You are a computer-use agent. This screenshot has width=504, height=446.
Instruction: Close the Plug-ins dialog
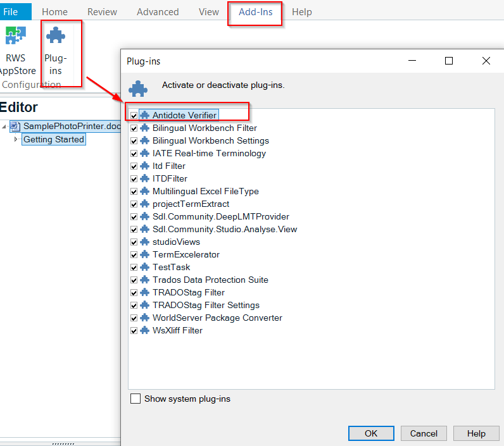pyautogui.click(x=486, y=61)
